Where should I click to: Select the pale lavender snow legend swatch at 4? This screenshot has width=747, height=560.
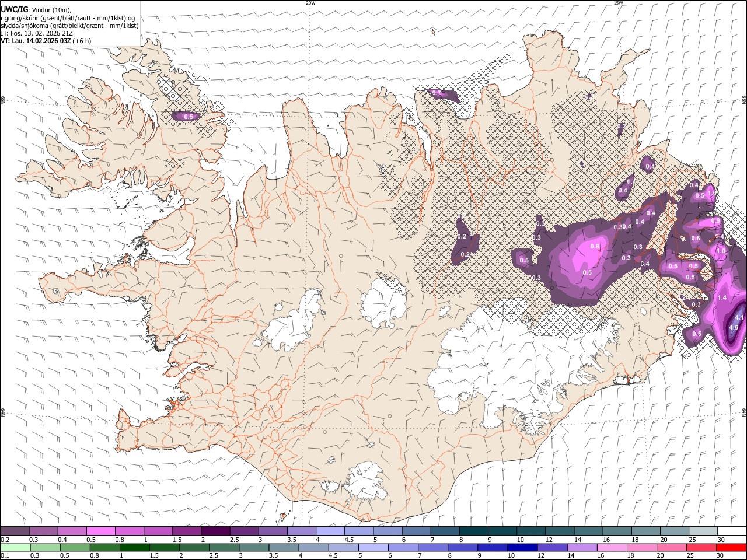click(x=330, y=531)
